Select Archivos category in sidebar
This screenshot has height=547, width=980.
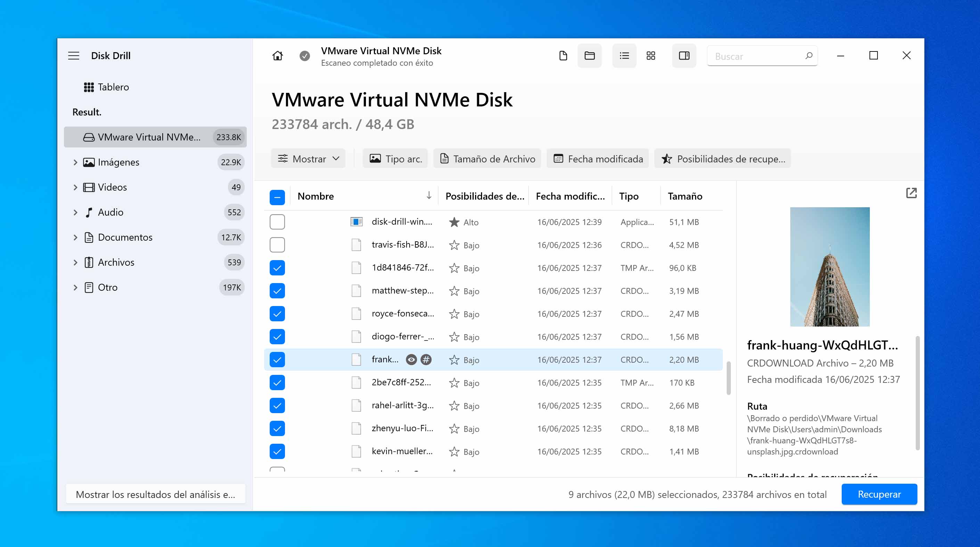point(155,262)
